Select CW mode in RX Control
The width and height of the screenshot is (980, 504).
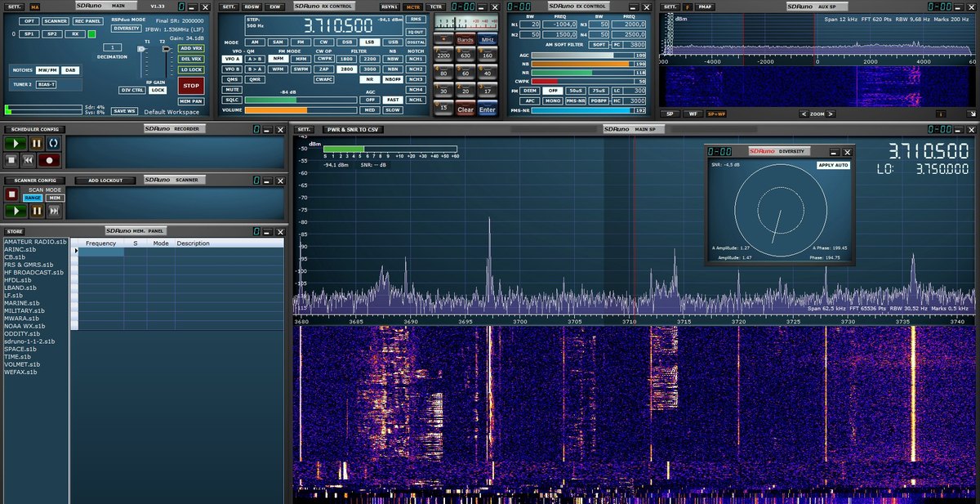324,42
